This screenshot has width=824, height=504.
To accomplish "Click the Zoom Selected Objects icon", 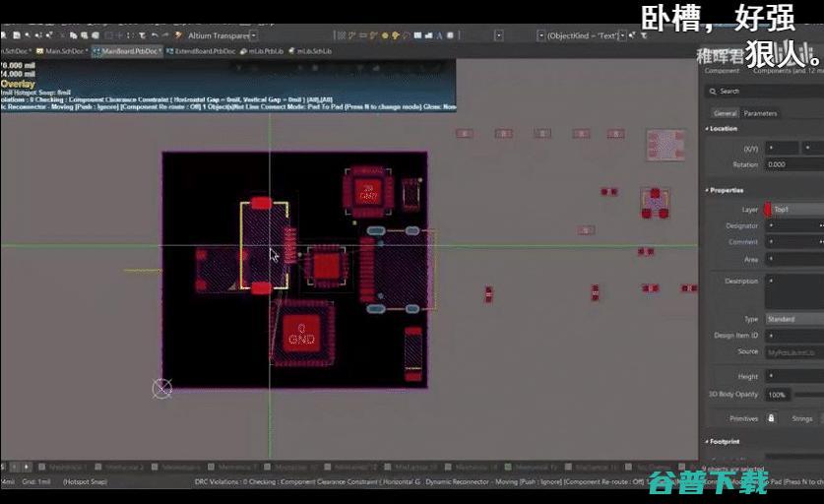I will pos(38,35).
